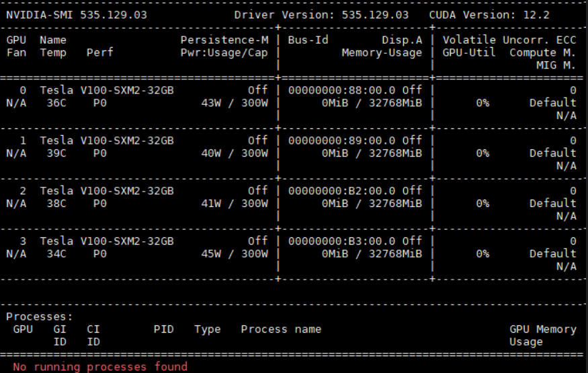The height and width of the screenshot is (373, 588).
Task: Select the Driver Version: 535.129.03 text
Action: [321, 15]
